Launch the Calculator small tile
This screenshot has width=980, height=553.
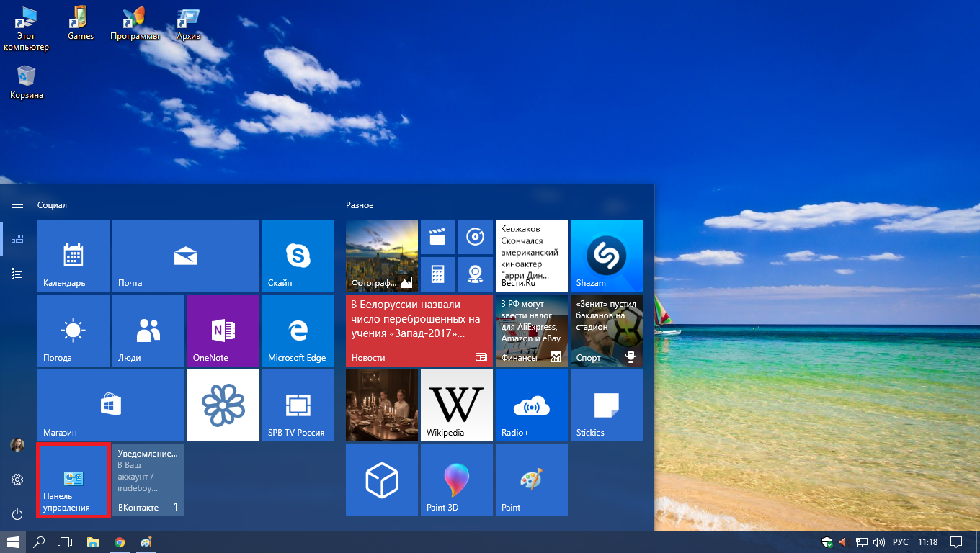(x=438, y=275)
